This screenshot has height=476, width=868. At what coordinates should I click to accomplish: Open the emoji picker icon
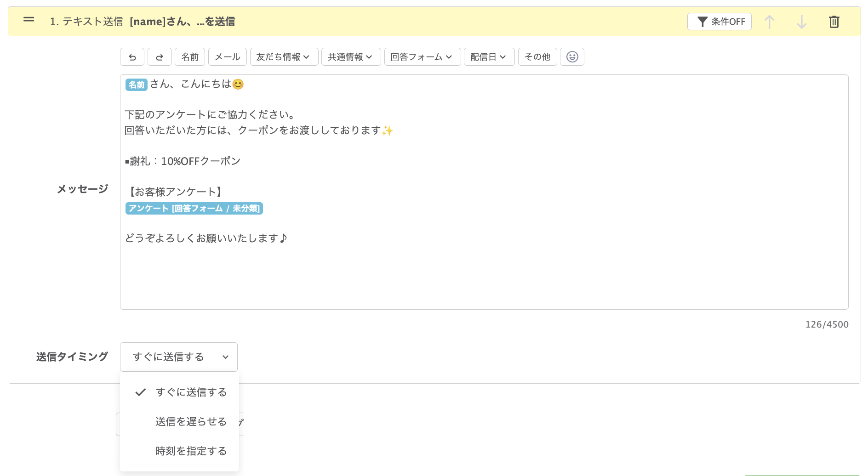tap(572, 57)
